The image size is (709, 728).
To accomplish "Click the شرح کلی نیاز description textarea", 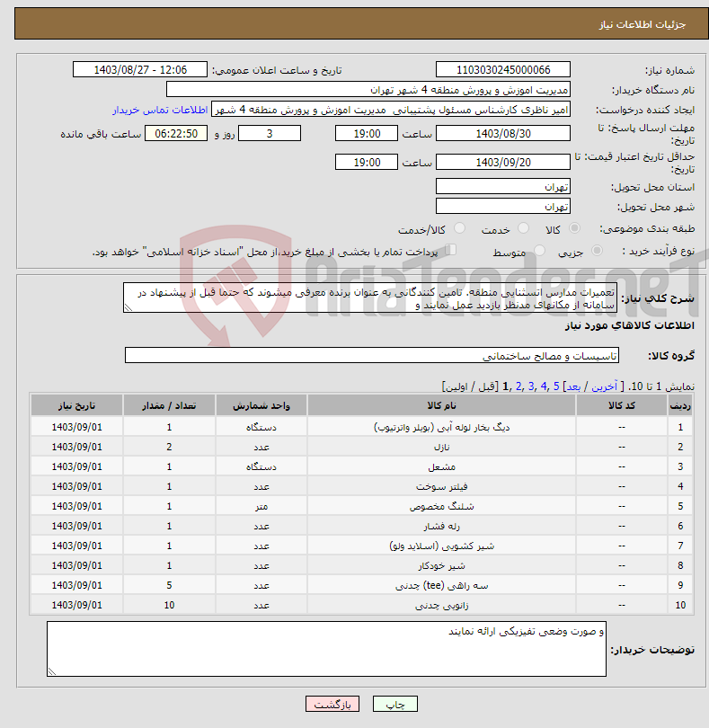I will pos(370,297).
